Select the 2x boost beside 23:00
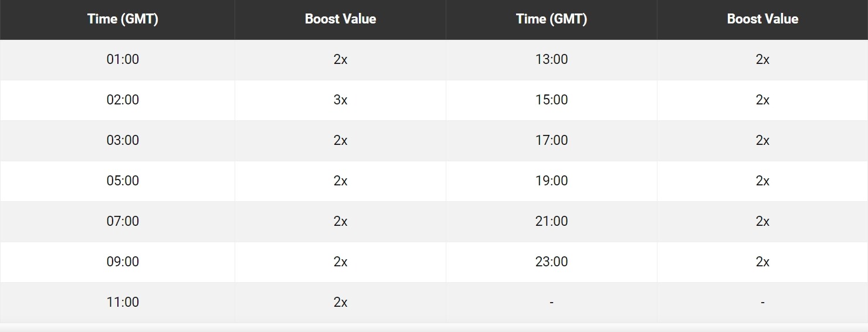 tap(762, 262)
